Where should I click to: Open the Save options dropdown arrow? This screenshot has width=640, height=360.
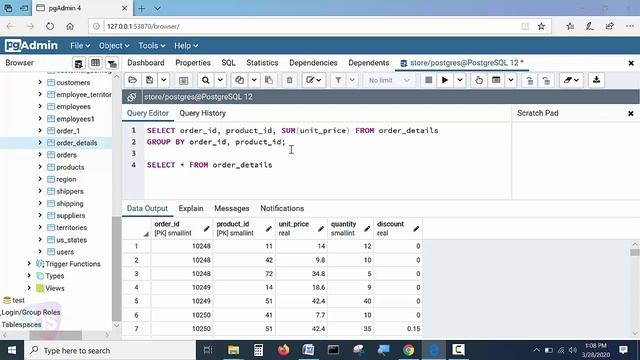point(163,80)
